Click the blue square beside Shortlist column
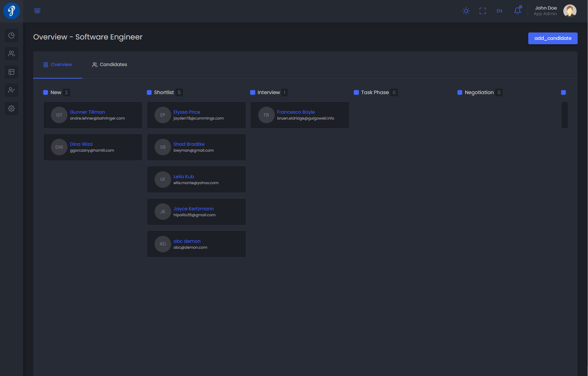This screenshot has height=376, width=588. tap(149, 93)
